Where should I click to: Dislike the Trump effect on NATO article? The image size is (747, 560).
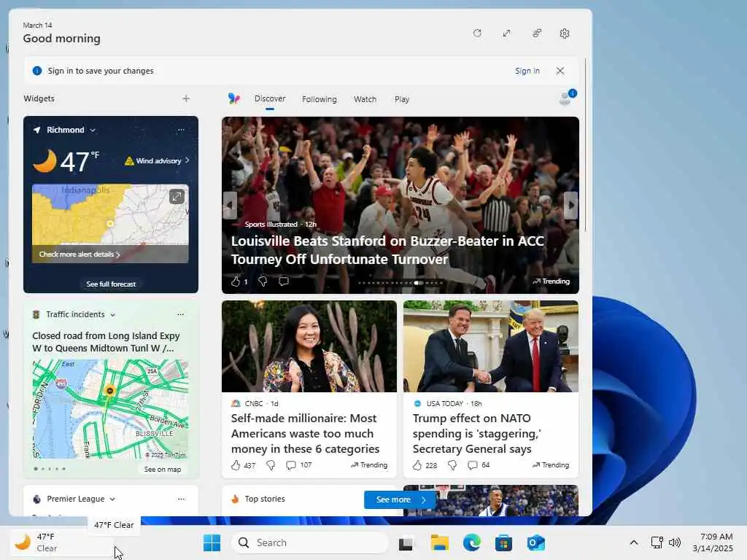coord(452,465)
